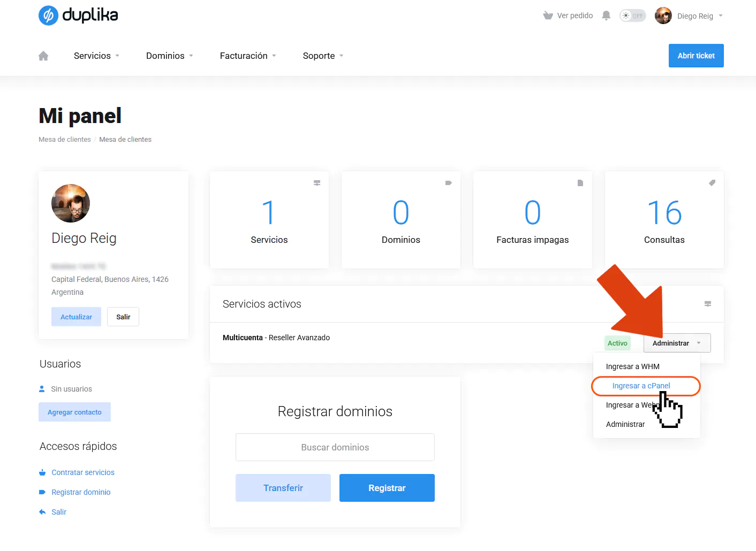Click the home icon in the navigation bar
Image resolution: width=756 pixels, height=551 pixels.
click(x=43, y=56)
